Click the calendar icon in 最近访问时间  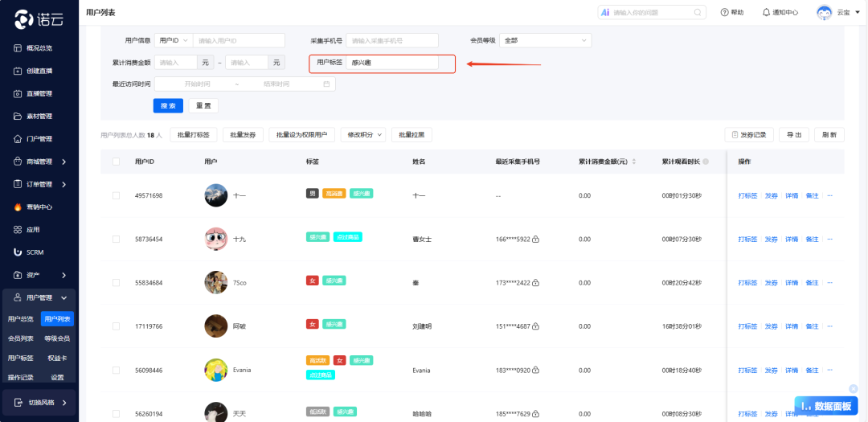326,84
